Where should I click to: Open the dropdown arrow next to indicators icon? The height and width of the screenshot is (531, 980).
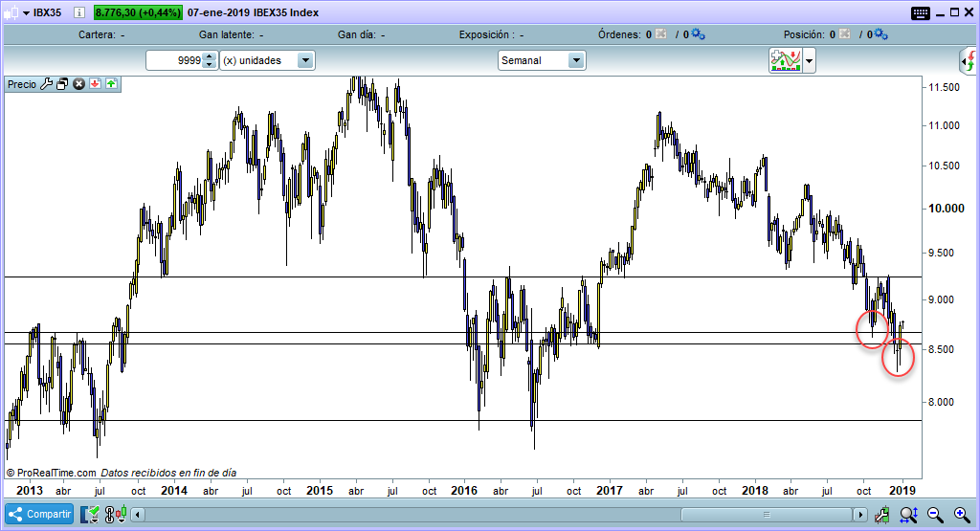coord(810,60)
